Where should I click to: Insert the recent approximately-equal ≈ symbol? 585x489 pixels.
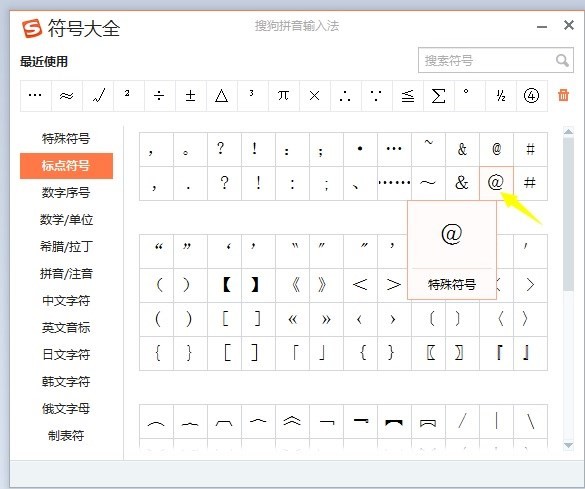66,96
